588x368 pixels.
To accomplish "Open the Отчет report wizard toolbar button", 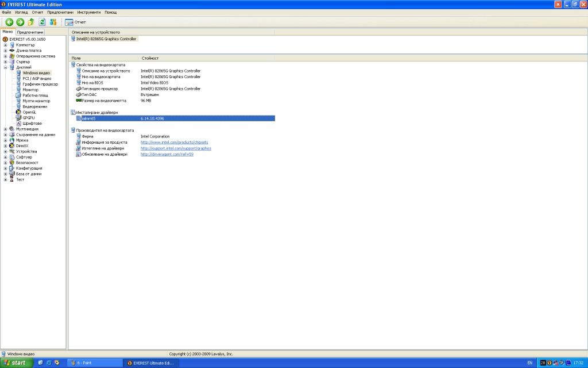I will [75, 22].
